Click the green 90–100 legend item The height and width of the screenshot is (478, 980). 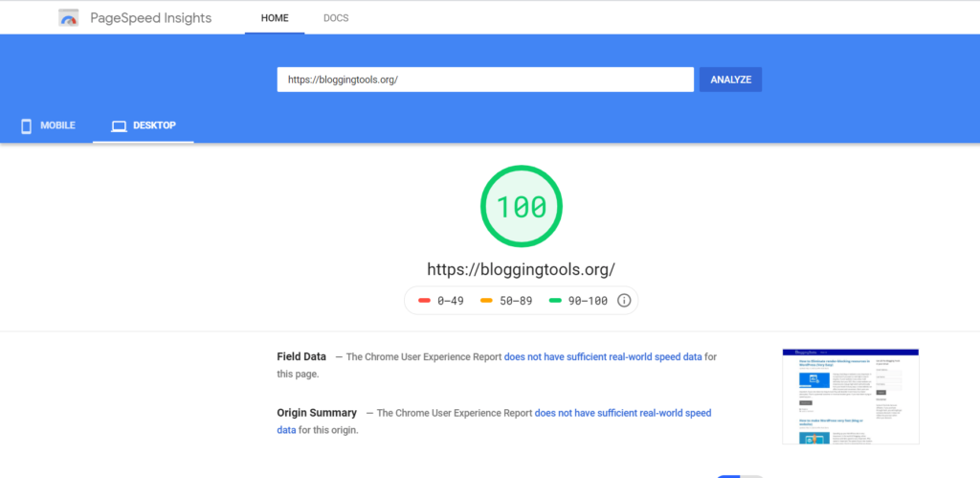pos(578,301)
